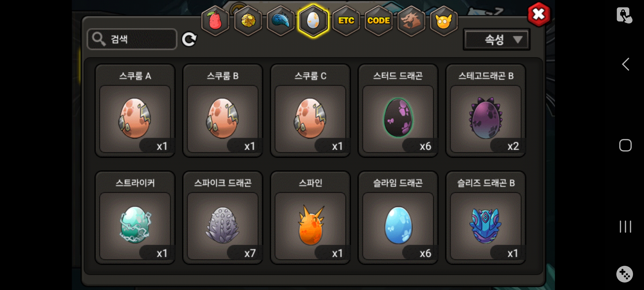Open the yellow fox mask tab
Screen dimensions: 644x290
point(444,21)
